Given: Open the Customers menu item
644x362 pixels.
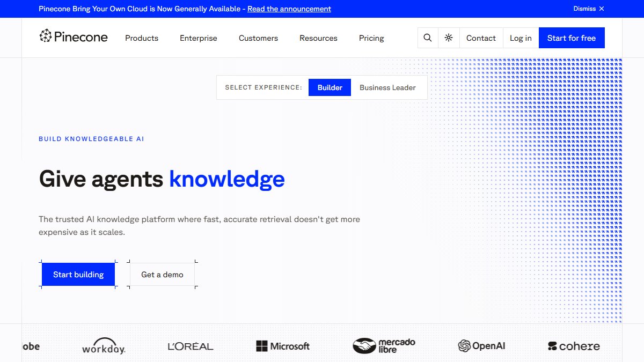Looking at the screenshot, I should pyautogui.click(x=258, y=38).
